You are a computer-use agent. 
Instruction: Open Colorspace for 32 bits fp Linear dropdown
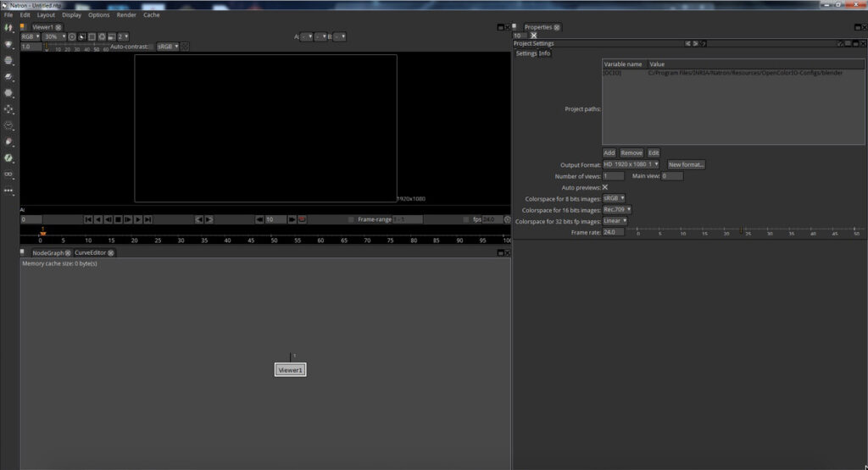(x=615, y=221)
